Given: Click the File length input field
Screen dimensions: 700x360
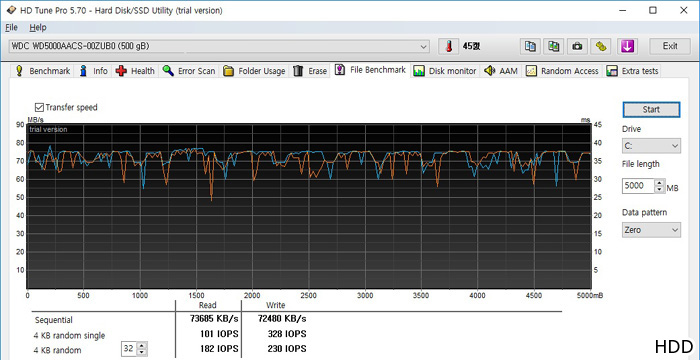Looking at the screenshot, I should 638,186.
